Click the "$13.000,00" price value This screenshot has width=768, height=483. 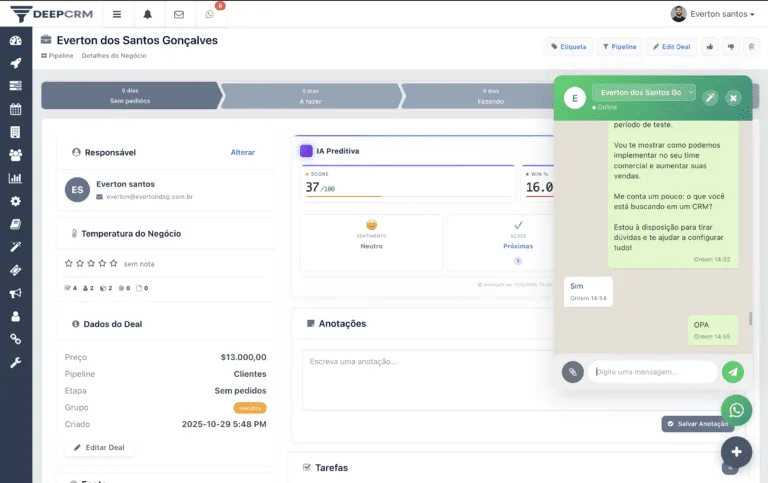coord(243,357)
